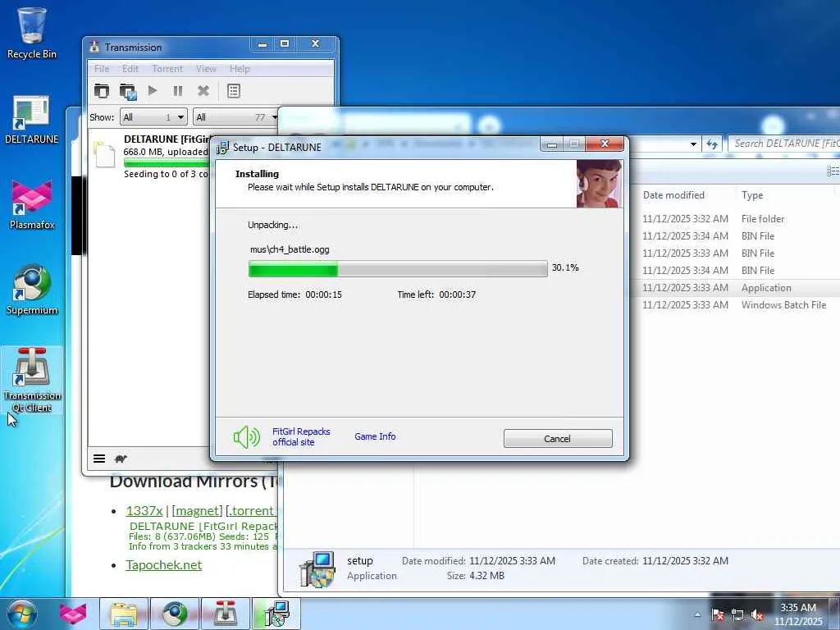Viewport: 840px width, 630px height.
Task: Click the torrent seeding progress bar in Transmission
Action: coord(166,163)
